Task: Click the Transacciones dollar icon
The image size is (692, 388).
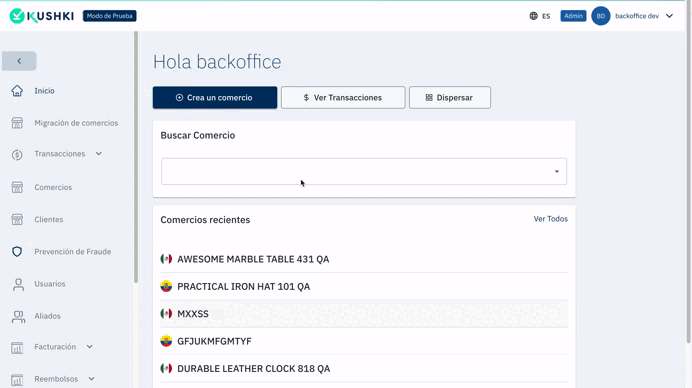Action: coord(17,154)
